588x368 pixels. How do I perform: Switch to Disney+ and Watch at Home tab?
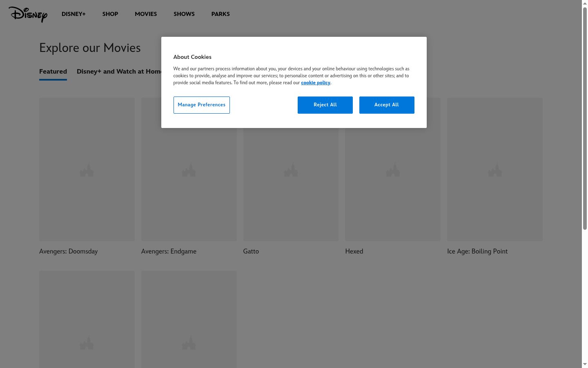pyautogui.click(x=119, y=72)
